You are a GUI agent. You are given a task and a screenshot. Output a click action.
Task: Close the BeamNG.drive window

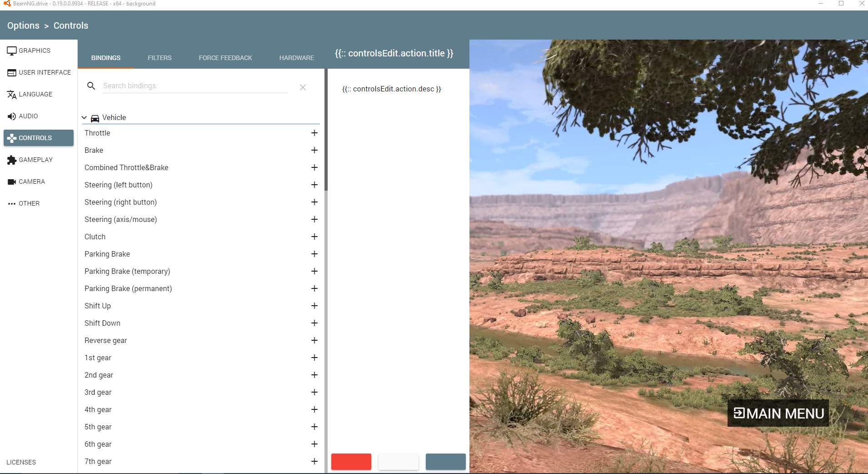(862, 4)
